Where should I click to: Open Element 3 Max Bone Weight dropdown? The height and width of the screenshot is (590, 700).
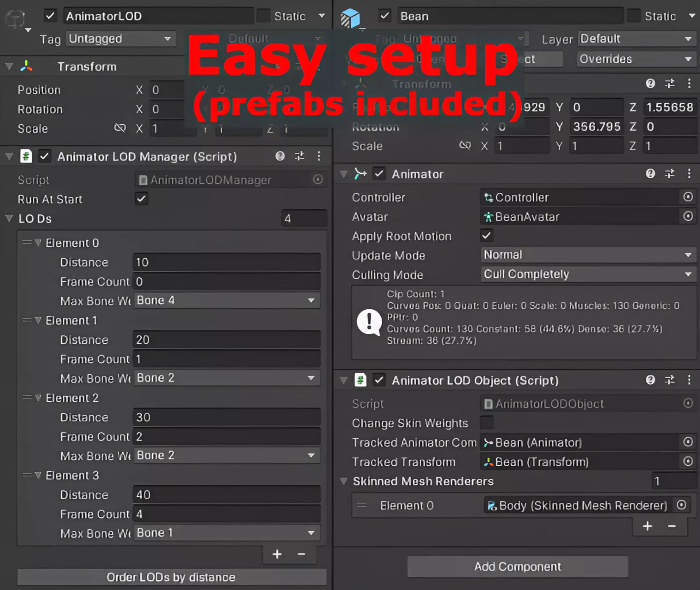227,533
